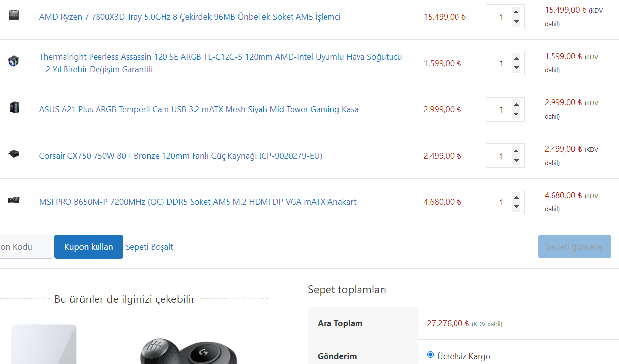The width and height of the screenshot is (619, 364).
Task: Increase MSI PRO B650M-P motherboard quantity
Action: coord(516,197)
